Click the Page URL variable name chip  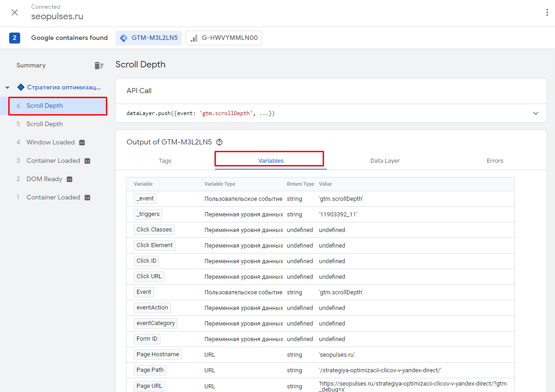[149, 386]
